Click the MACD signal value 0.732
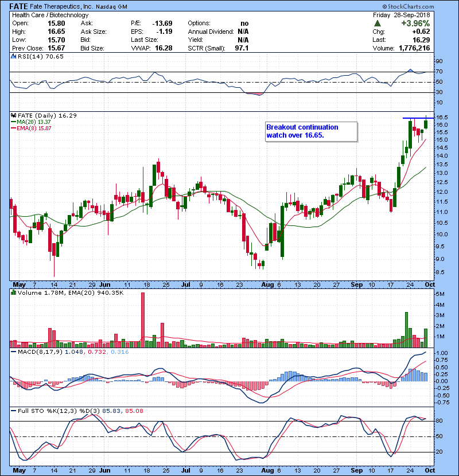The width and height of the screenshot is (459, 476). 97,352
